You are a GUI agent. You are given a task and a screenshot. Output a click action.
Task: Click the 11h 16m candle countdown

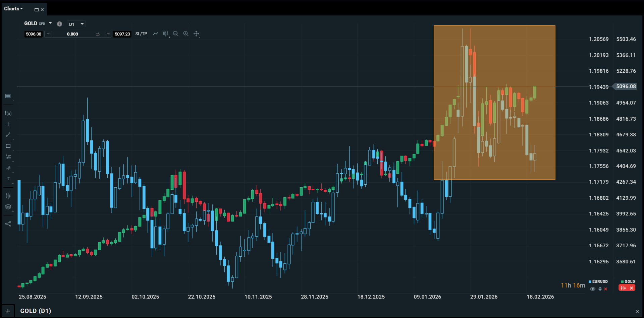point(573,285)
